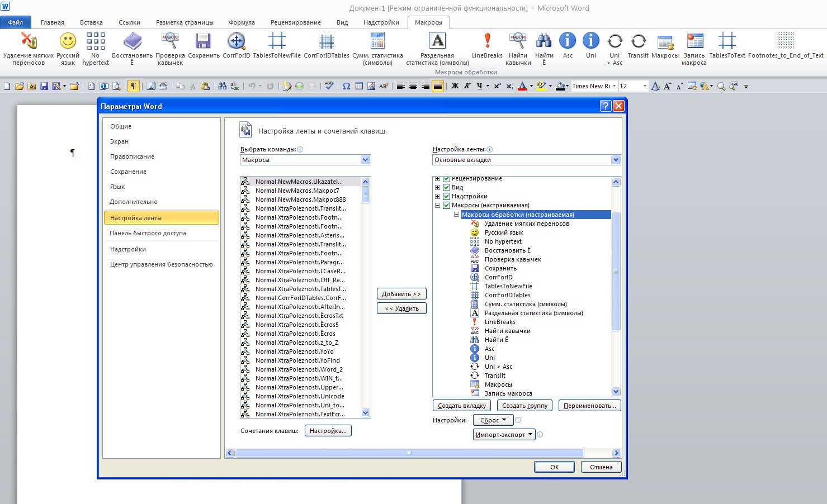Run the Footnotes_to_End_of_Text ribbon macro

tap(786, 45)
